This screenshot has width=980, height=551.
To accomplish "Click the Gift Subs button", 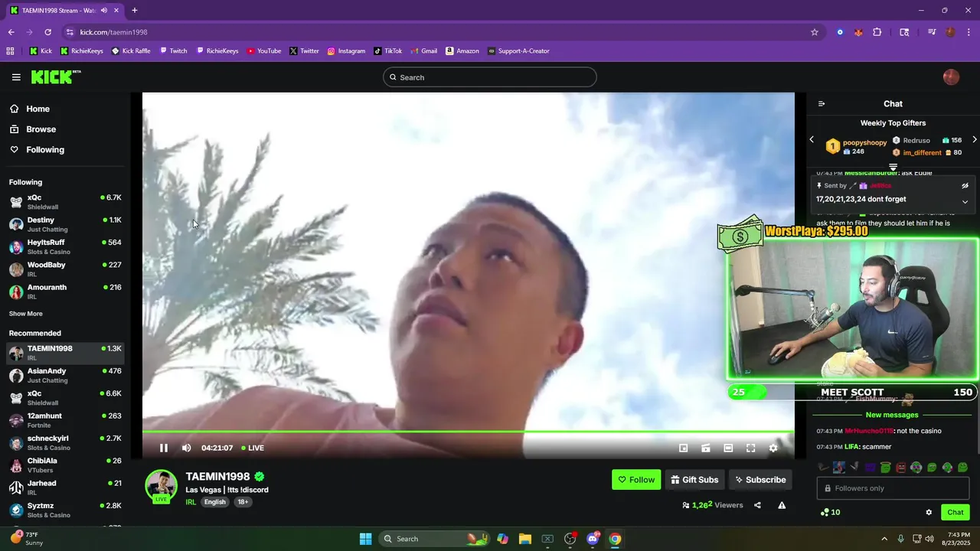I will pyautogui.click(x=694, y=480).
